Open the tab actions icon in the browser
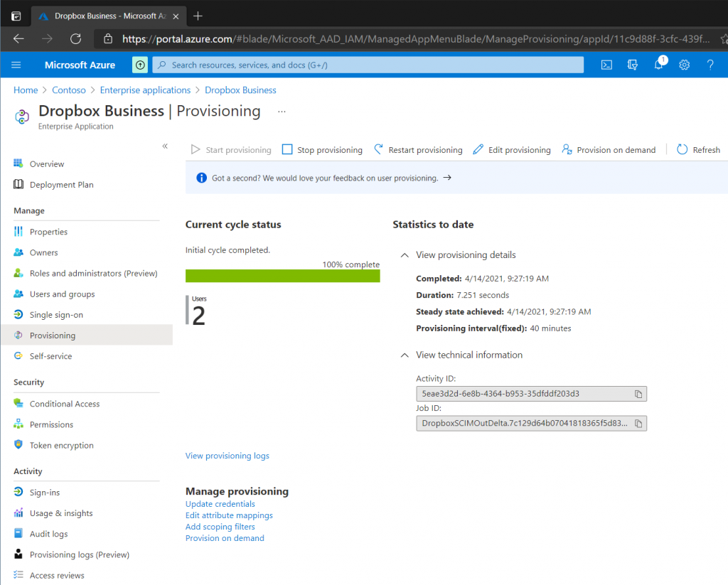The image size is (728, 585). [16, 16]
